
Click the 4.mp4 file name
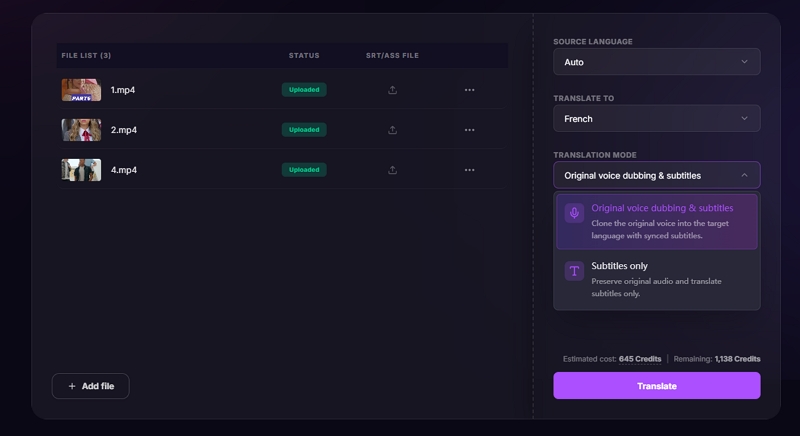(123, 170)
